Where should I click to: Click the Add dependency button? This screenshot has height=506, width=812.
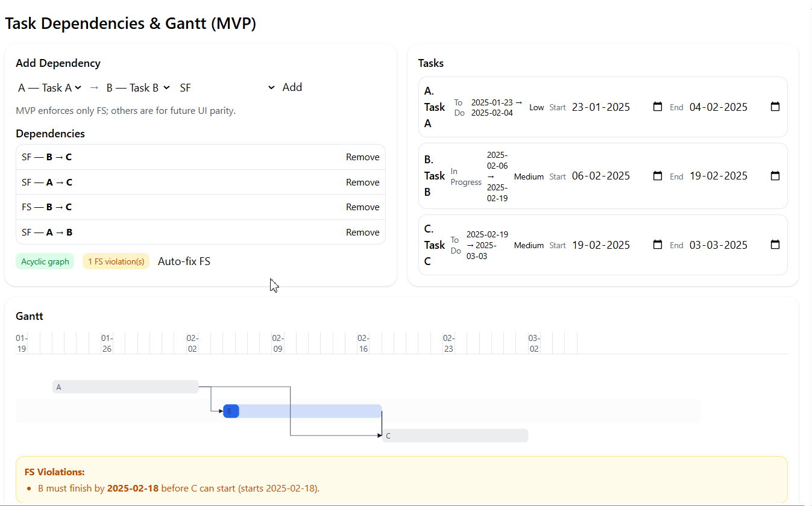pyautogui.click(x=292, y=87)
